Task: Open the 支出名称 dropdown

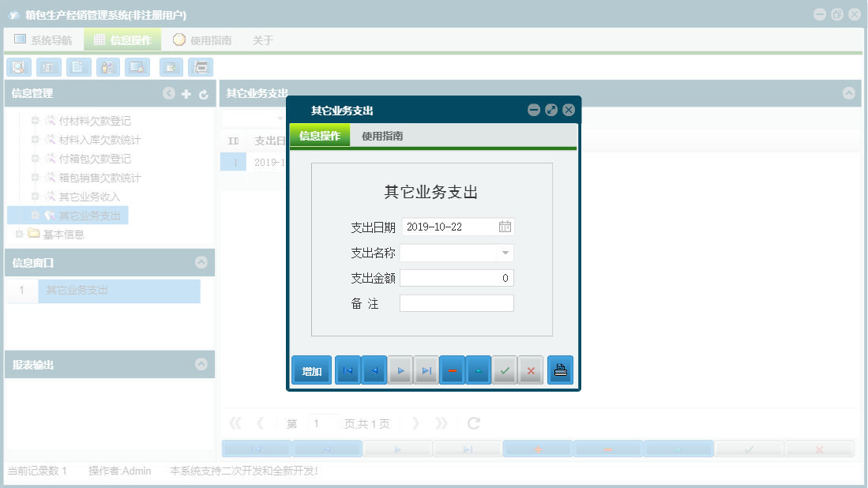Action: click(x=505, y=252)
